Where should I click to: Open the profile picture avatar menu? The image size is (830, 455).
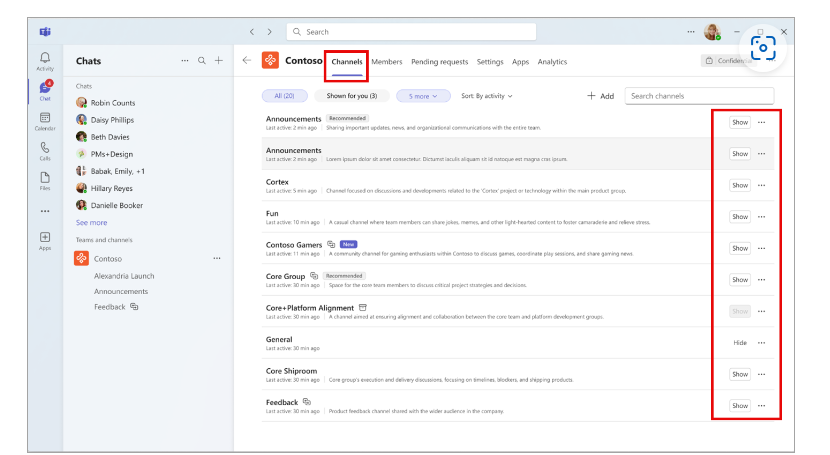[x=712, y=32]
